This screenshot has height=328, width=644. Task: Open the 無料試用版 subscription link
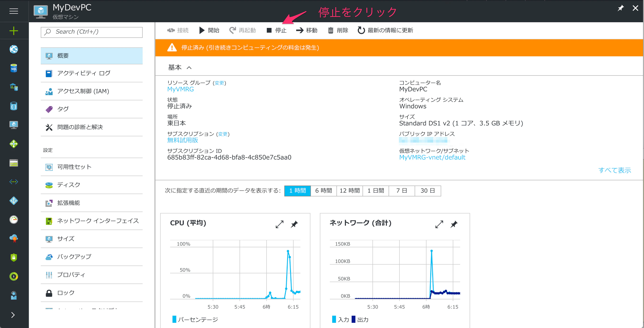click(182, 140)
